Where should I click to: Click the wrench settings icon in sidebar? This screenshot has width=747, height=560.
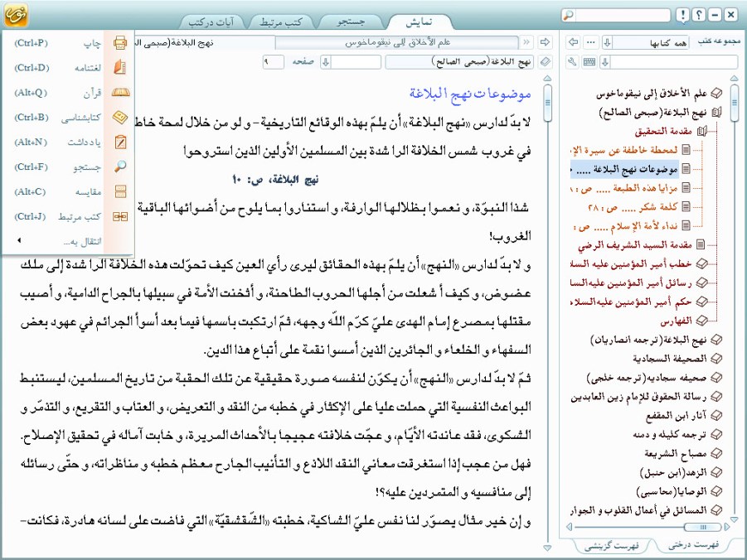(x=573, y=62)
